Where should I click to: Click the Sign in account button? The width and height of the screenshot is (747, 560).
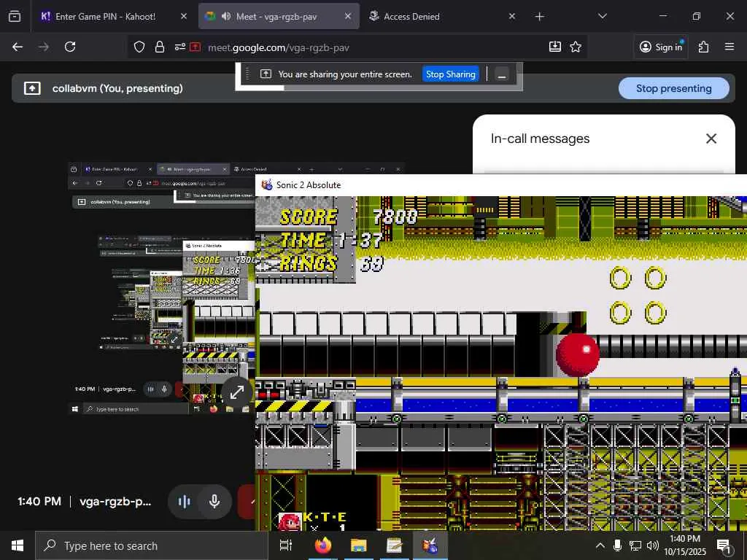pyautogui.click(x=661, y=47)
